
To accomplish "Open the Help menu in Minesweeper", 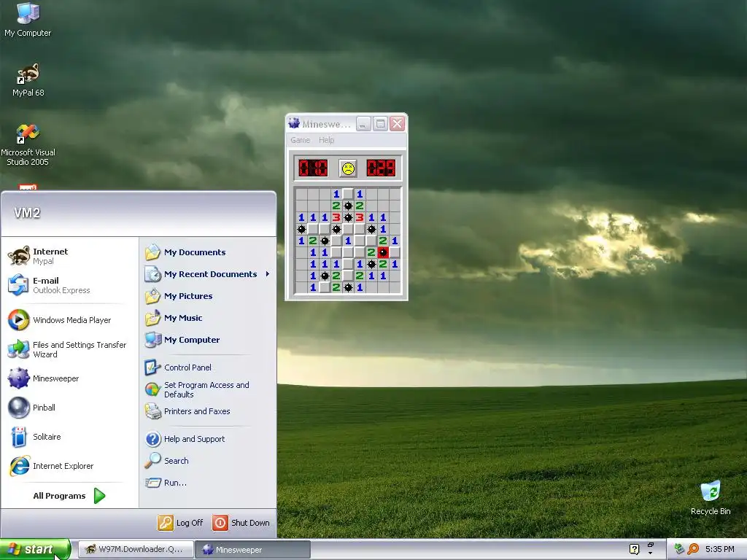I will (x=326, y=140).
